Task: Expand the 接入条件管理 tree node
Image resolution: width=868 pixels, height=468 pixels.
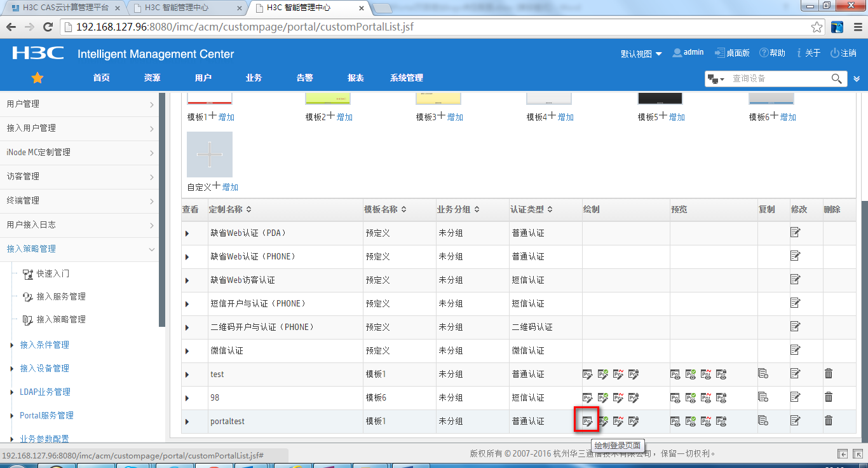Action: [x=12, y=345]
